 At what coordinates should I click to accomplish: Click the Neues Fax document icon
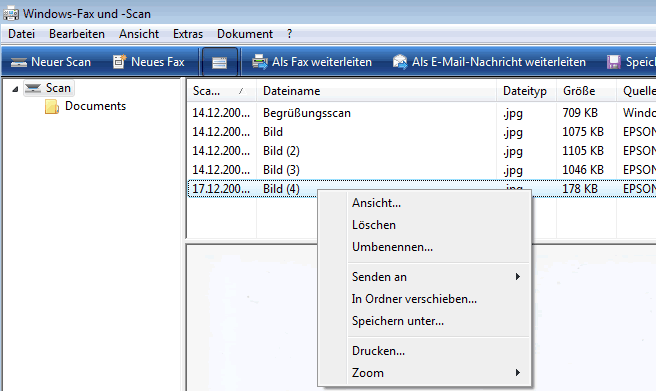pyautogui.click(x=120, y=62)
